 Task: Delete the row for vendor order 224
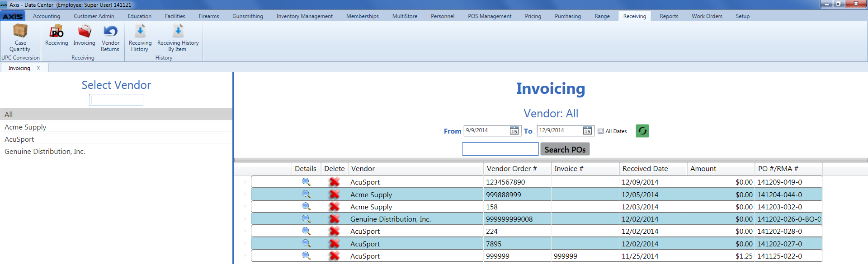click(335, 231)
